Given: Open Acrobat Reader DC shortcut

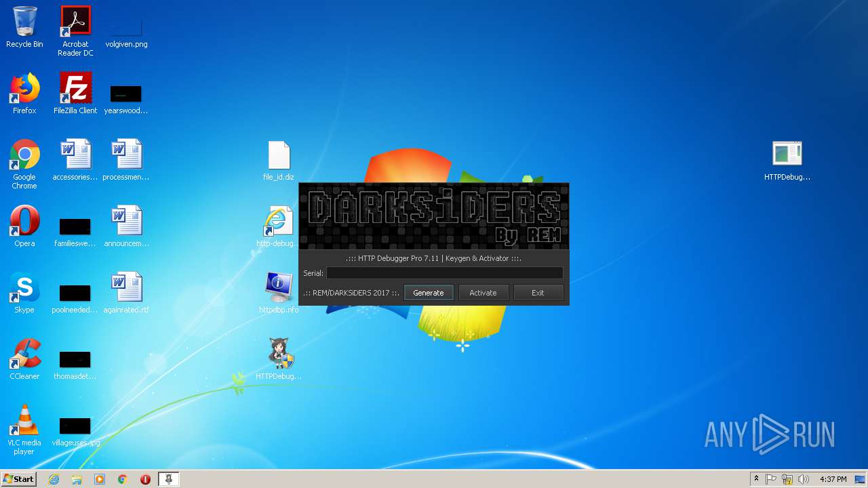Looking at the screenshot, I should [x=75, y=32].
